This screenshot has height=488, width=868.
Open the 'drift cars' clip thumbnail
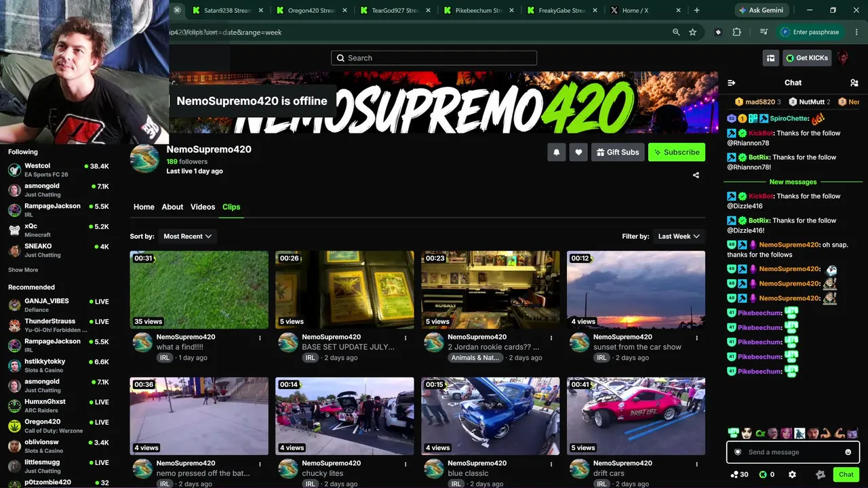636,416
